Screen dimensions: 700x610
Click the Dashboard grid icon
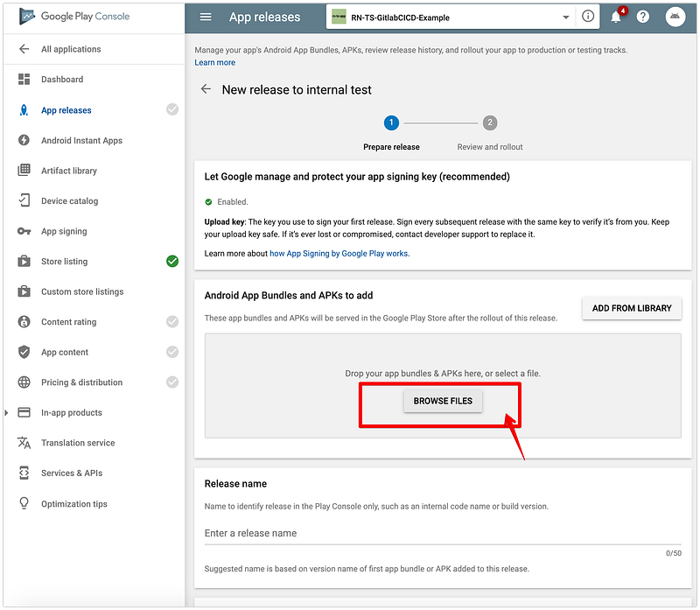click(x=24, y=79)
